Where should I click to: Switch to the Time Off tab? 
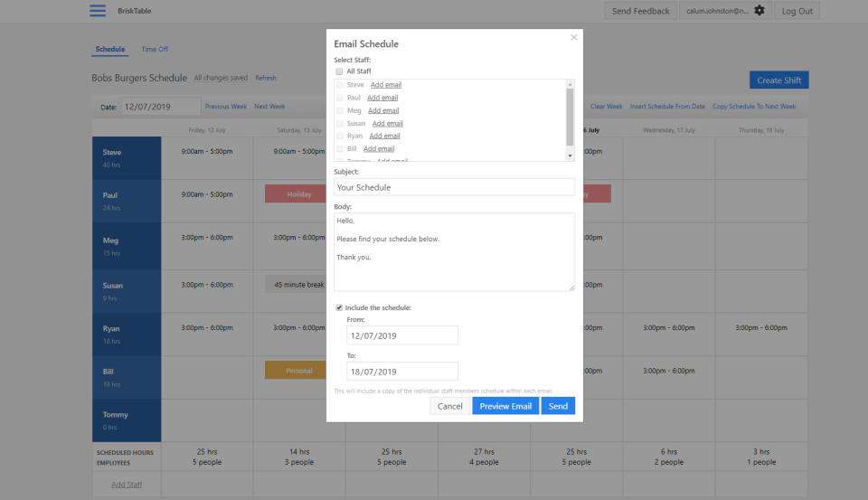[x=155, y=49]
